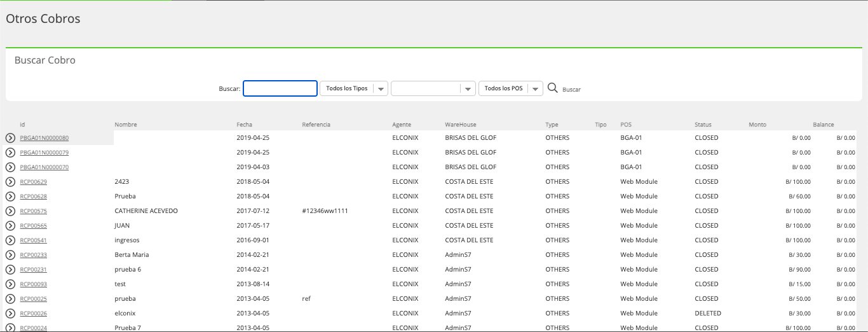Expand row arrow icon for RCP00565
The width and height of the screenshot is (868, 332).
tap(10, 226)
